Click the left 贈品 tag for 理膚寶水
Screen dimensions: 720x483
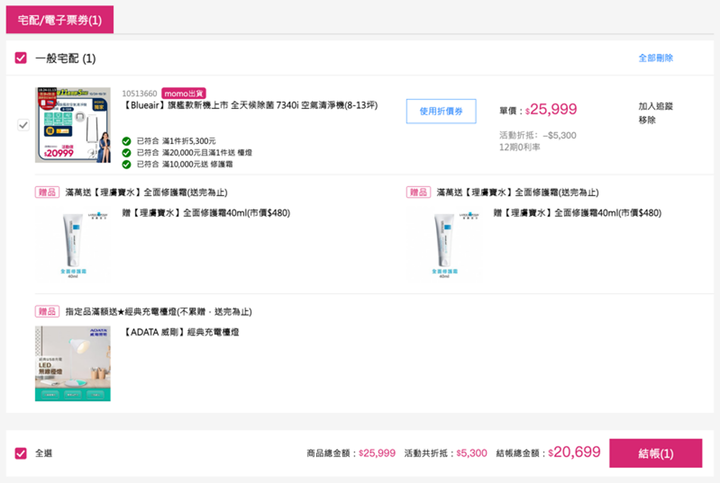(x=47, y=192)
